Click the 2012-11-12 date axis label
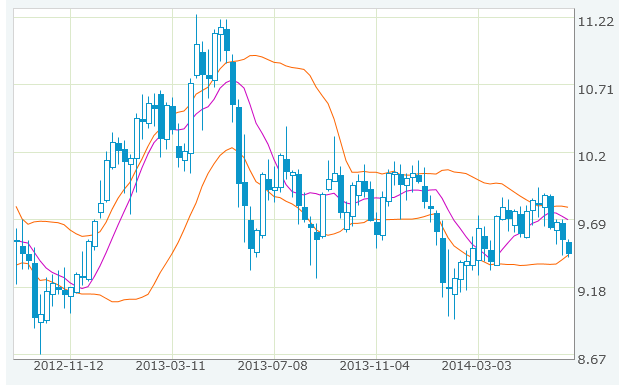Image resolution: width=619 pixels, height=385 pixels. [69, 366]
